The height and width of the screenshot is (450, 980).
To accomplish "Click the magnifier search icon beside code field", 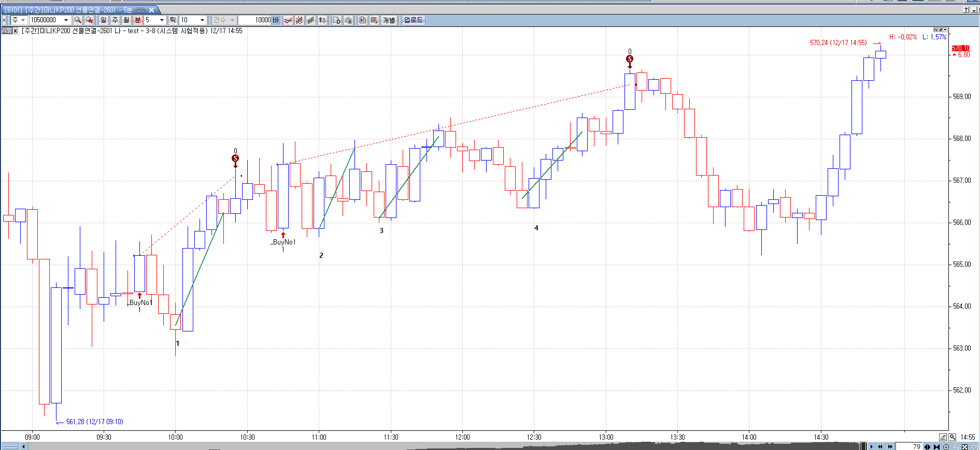I will (78, 20).
